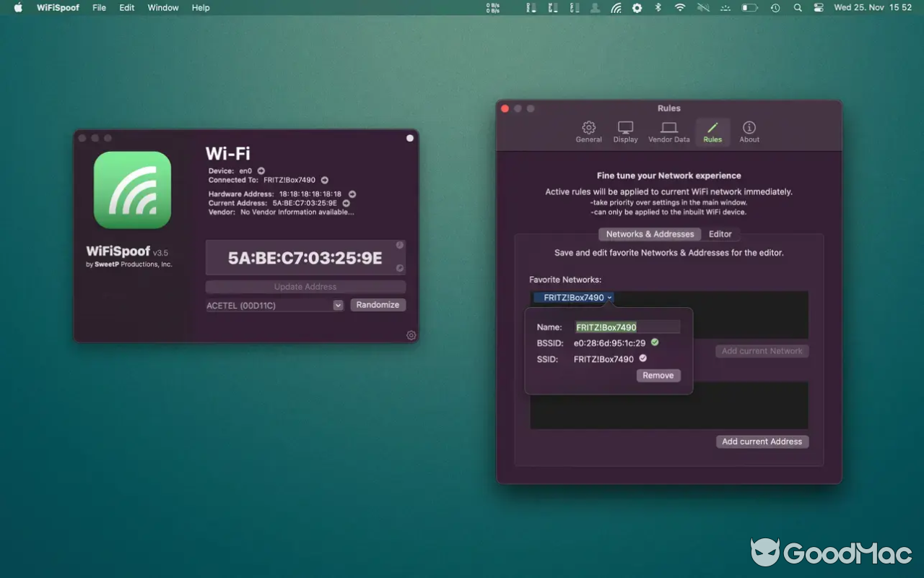Image resolution: width=924 pixels, height=578 pixels.
Task: Click the gear icon in WiFiSpoof main window
Action: (411, 335)
